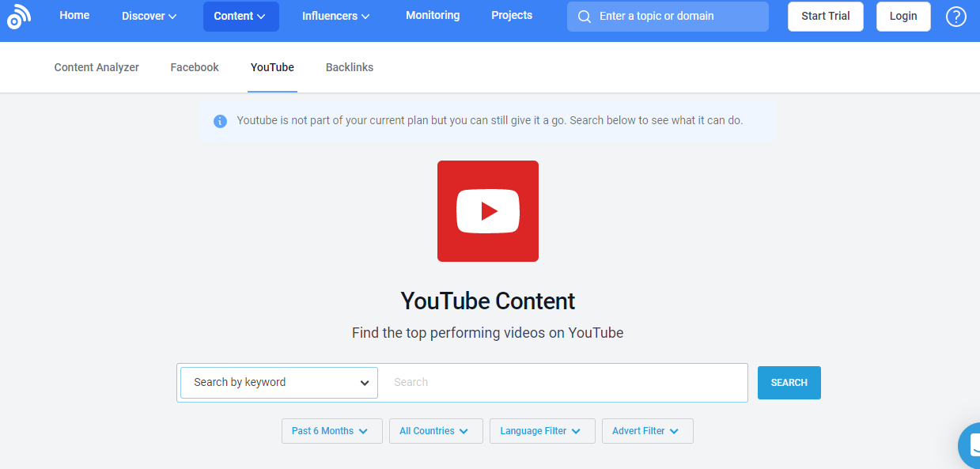
Task: Click the YouTube Content heading
Action: click(x=488, y=301)
